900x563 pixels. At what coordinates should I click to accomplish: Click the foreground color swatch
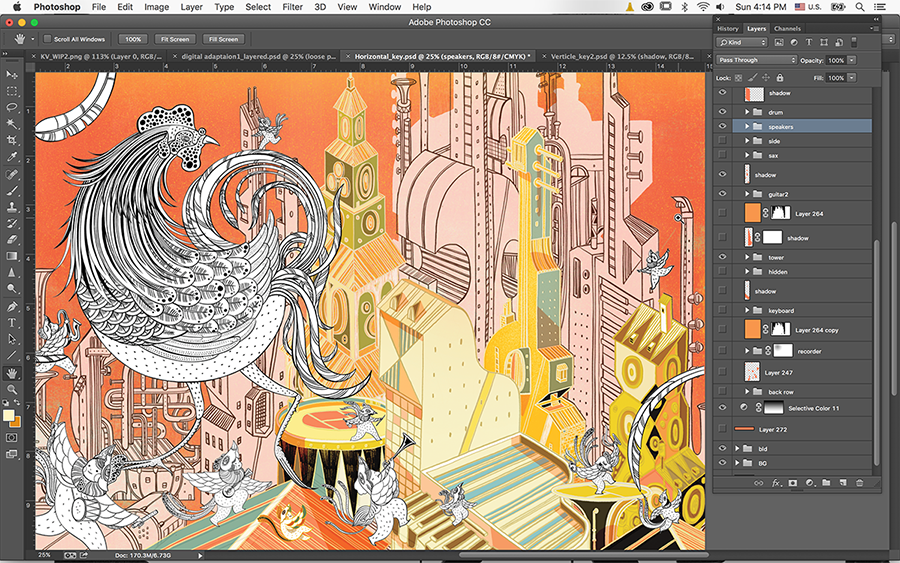pyautogui.click(x=8, y=416)
